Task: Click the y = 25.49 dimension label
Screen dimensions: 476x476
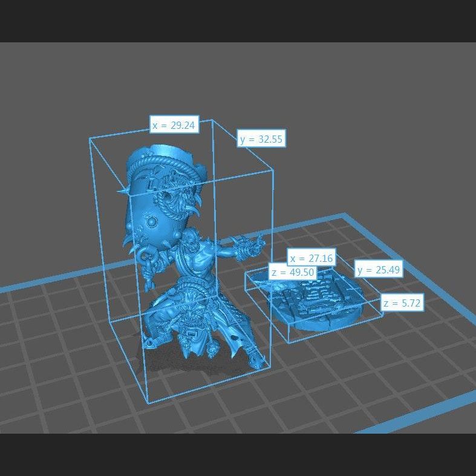Action: click(379, 270)
